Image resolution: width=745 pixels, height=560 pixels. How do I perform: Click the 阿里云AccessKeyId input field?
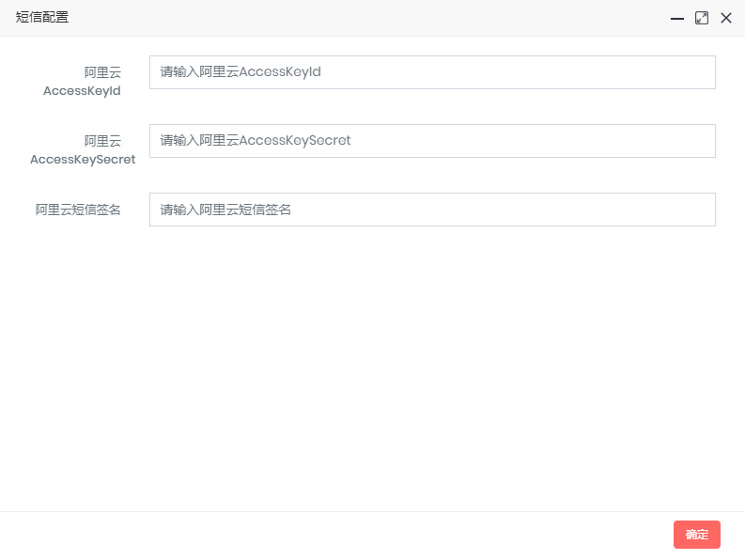point(432,72)
